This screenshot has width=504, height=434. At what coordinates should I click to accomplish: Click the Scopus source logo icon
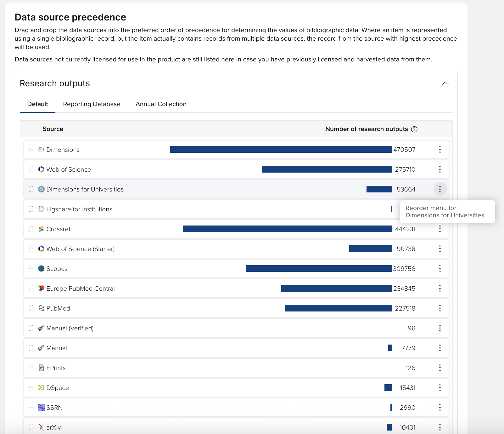[41, 269]
